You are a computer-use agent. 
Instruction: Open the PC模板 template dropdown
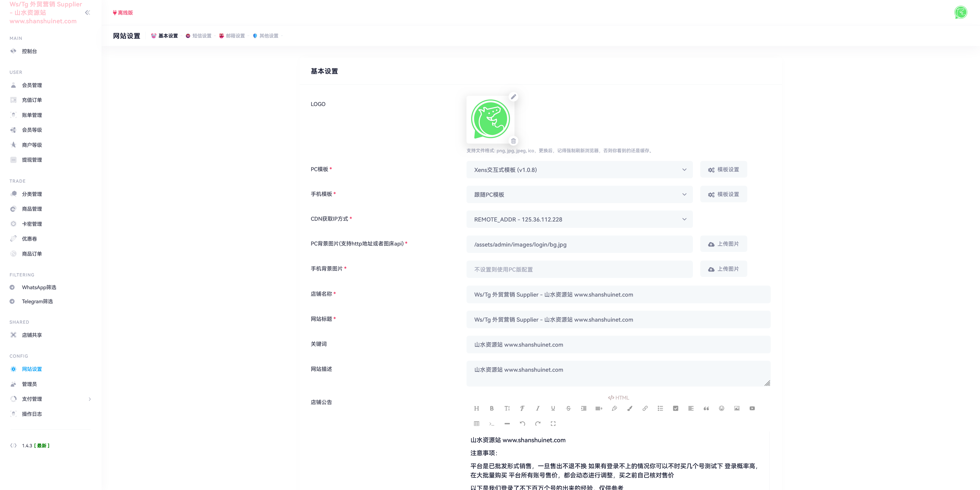coord(579,170)
